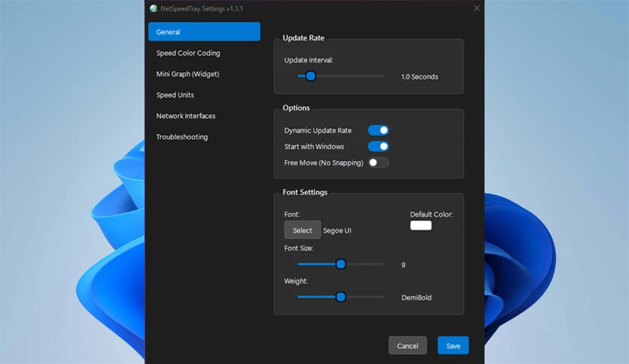Click the 'Update Interval:' label
The height and width of the screenshot is (364, 629).
308,60
